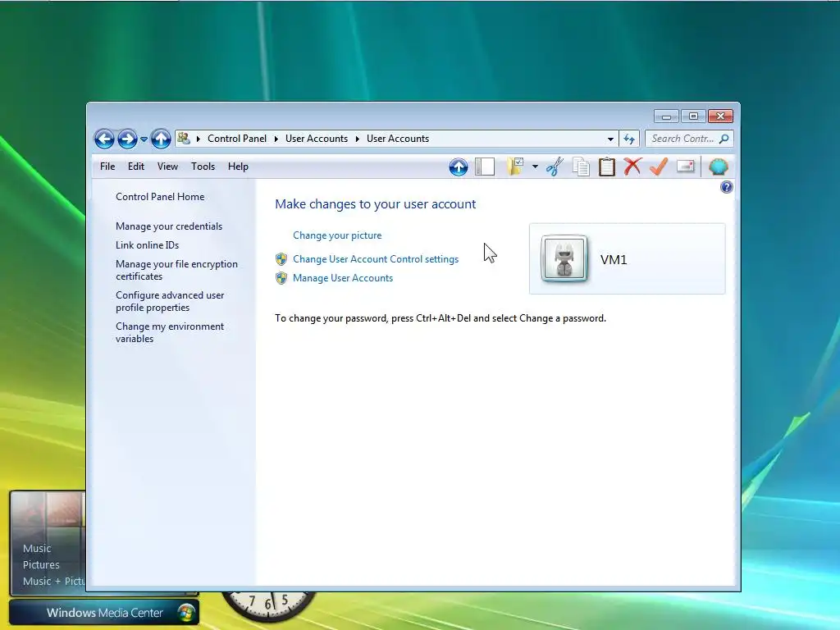Click the blue Up toolbar icon
The width and height of the screenshot is (840, 630).
458,167
